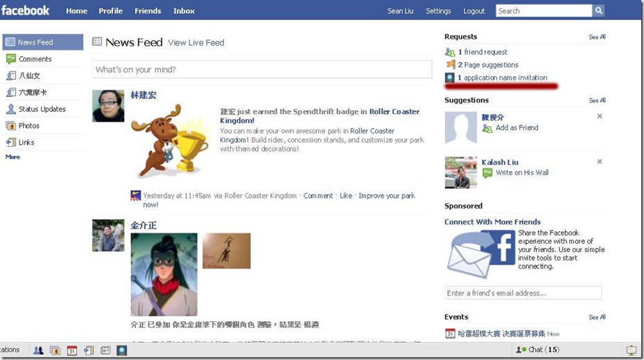Open the calligraphy signature thumbnail
Image resolution: width=644 pixels, height=360 pixels.
[226, 251]
